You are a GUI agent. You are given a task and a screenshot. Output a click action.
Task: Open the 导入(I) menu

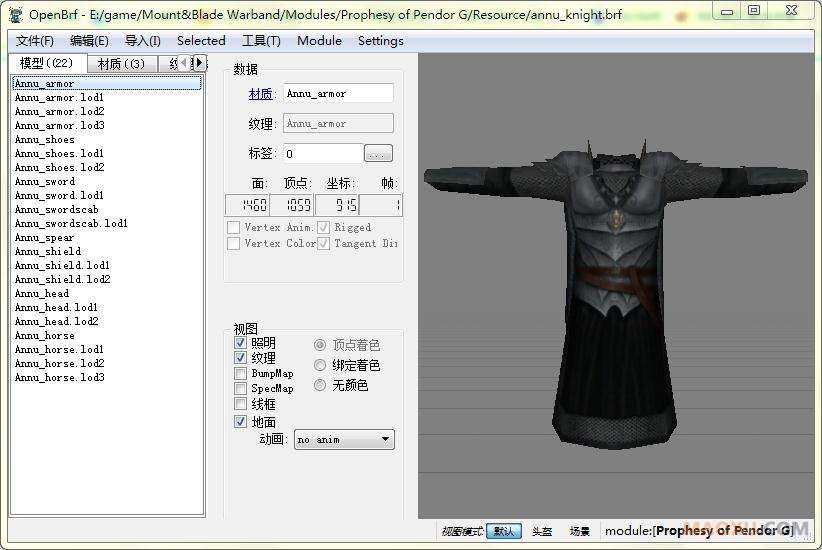[143, 41]
